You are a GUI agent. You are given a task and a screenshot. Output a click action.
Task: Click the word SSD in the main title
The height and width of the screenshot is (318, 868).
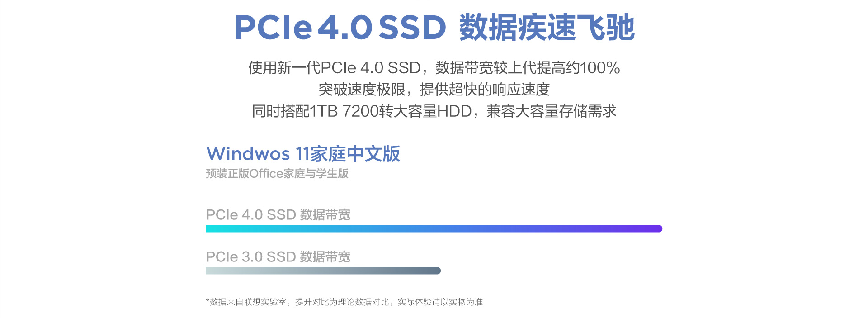tap(412, 27)
